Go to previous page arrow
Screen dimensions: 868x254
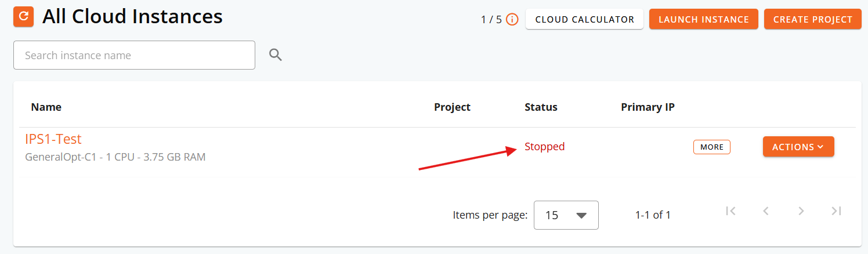[x=766, y=211]
